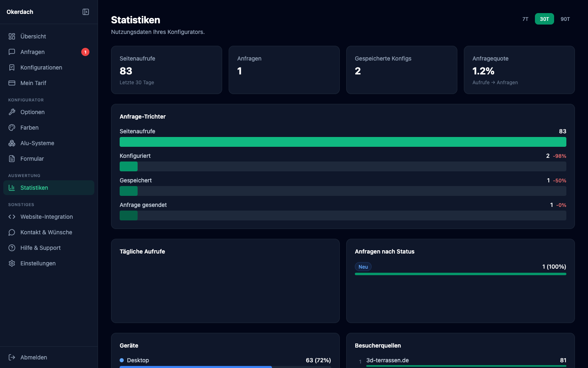Open the Farben color palette icon
This screenshot has height=368, width=588.
(x=12, y=128)
